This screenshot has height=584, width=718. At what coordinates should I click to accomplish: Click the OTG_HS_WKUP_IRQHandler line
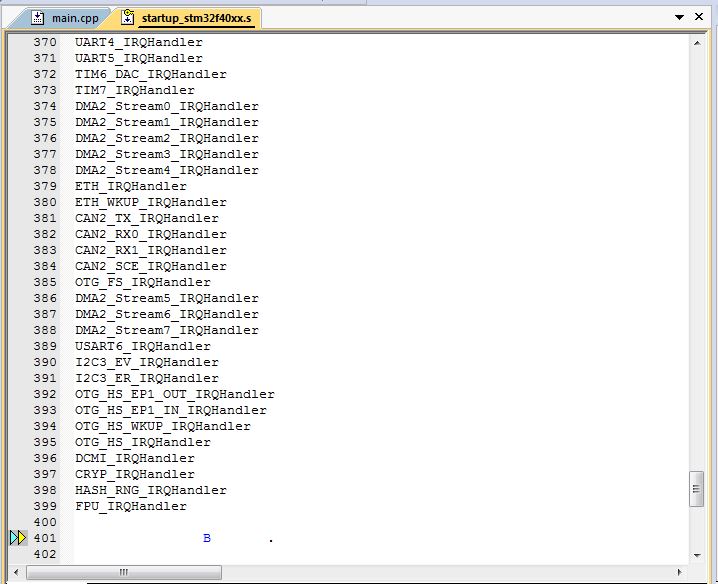click(163, 426)
